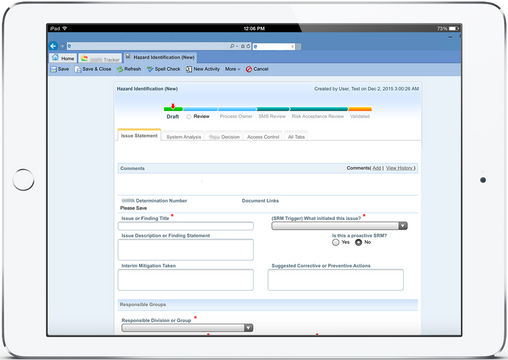Image resolution: width=508 pixels, height=360 pixels.
Task: Switch to System Analysis tab
Action: click(184, 137)
